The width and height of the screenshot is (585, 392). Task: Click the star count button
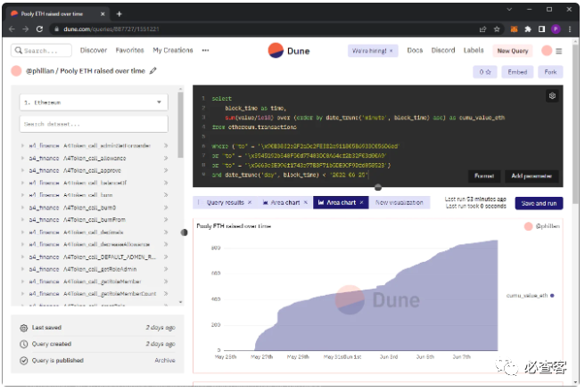coord(485,72)
